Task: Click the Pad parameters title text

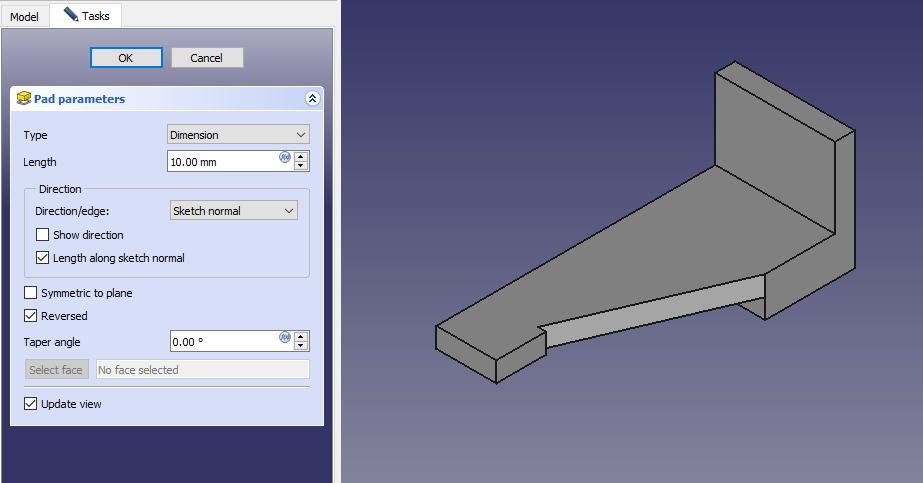Action: [x=79, y=99]
